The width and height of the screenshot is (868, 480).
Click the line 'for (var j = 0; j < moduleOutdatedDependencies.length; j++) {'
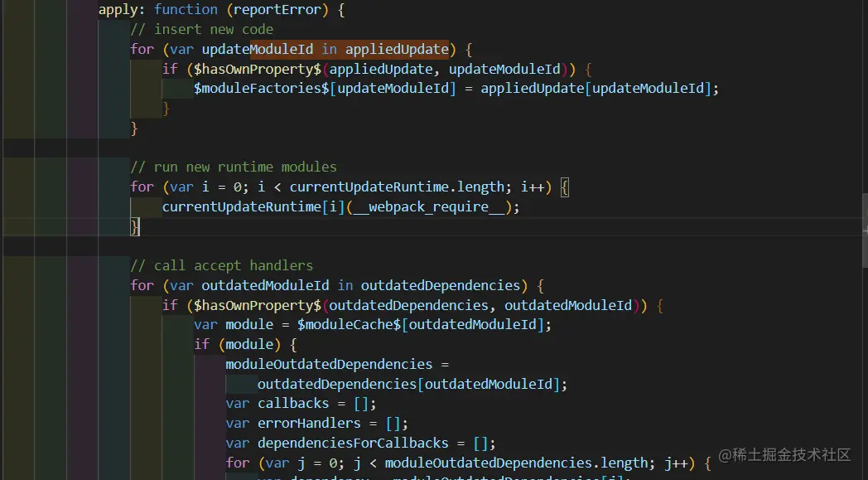[468, 463]
